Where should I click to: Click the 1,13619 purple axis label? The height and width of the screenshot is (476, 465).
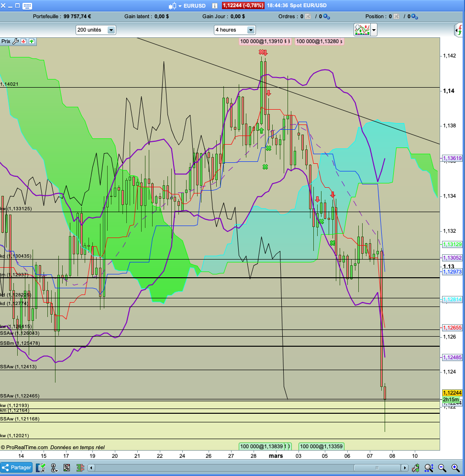452,158
